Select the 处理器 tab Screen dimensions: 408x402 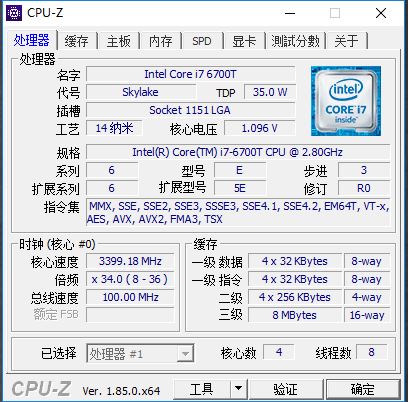coord(32,40)
